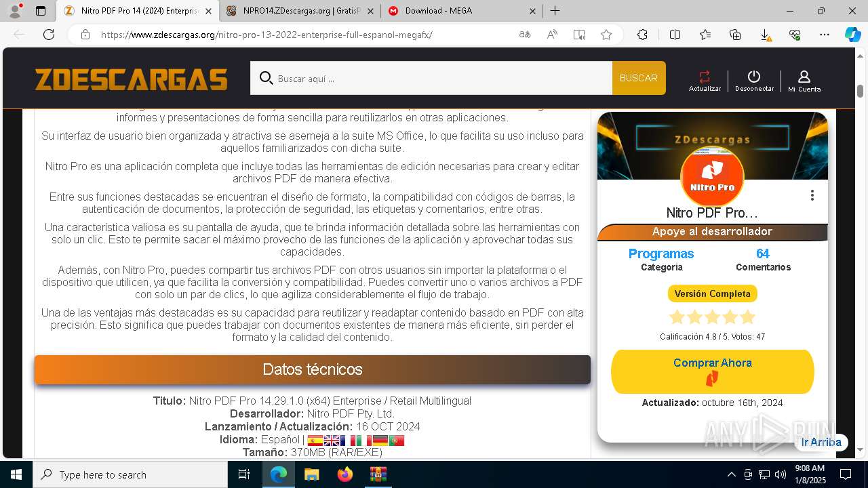Launch Copilot sidebar icon

pyautogui.click(x=852, y=35)
